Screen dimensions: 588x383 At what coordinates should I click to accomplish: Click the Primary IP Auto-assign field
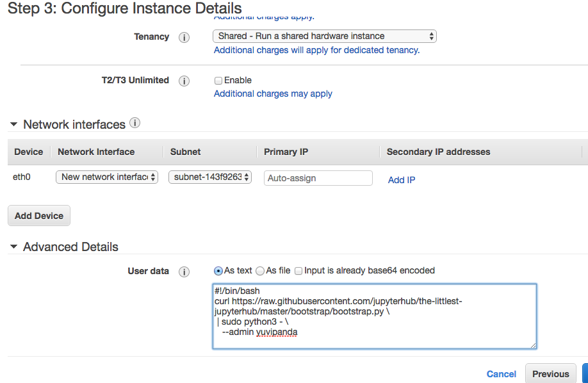318,178
